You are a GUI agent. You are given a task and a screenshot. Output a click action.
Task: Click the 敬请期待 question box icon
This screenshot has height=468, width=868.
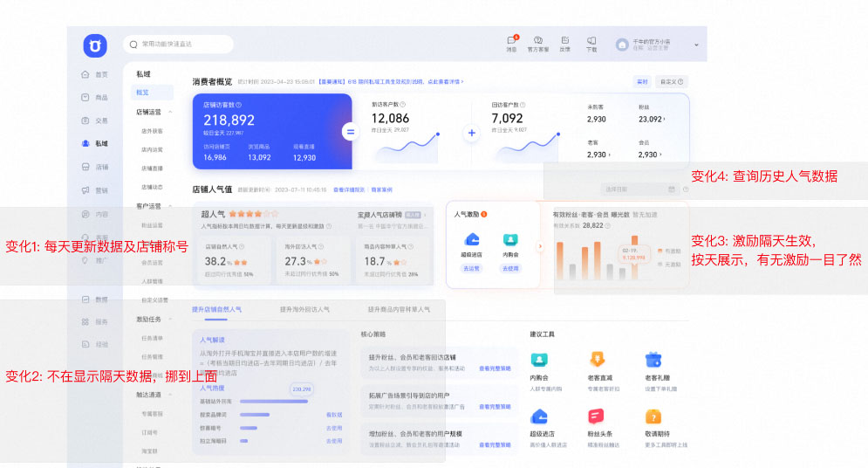(x=653, y=416)
